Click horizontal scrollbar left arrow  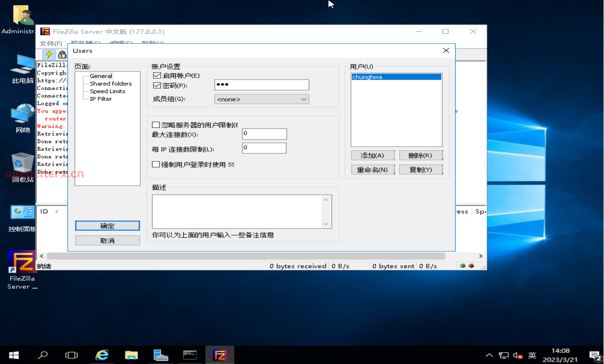[42, 256]
